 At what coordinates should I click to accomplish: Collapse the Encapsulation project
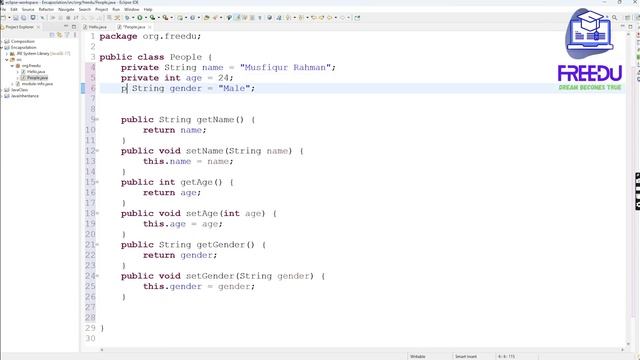pyautogui.click(x=2, y=47)
